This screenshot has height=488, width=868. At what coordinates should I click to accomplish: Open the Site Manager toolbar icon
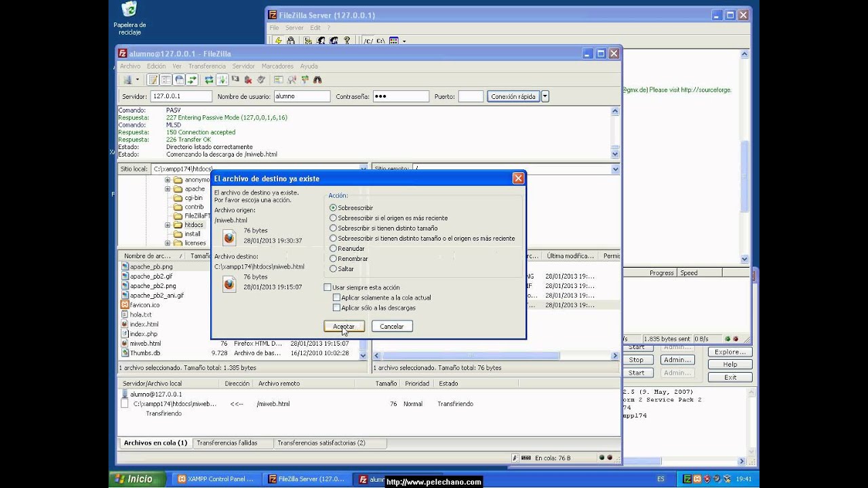[127, 80]
